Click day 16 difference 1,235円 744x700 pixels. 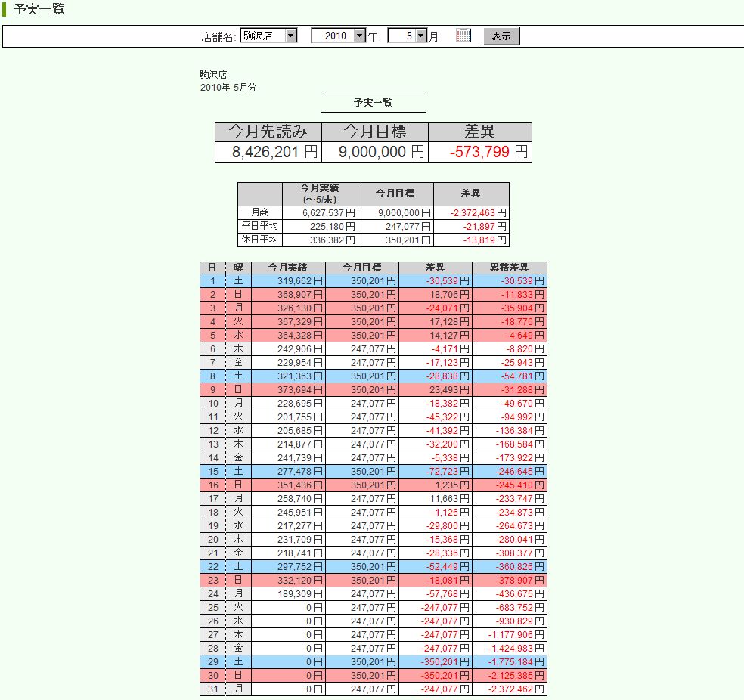[x=436, y=485]
